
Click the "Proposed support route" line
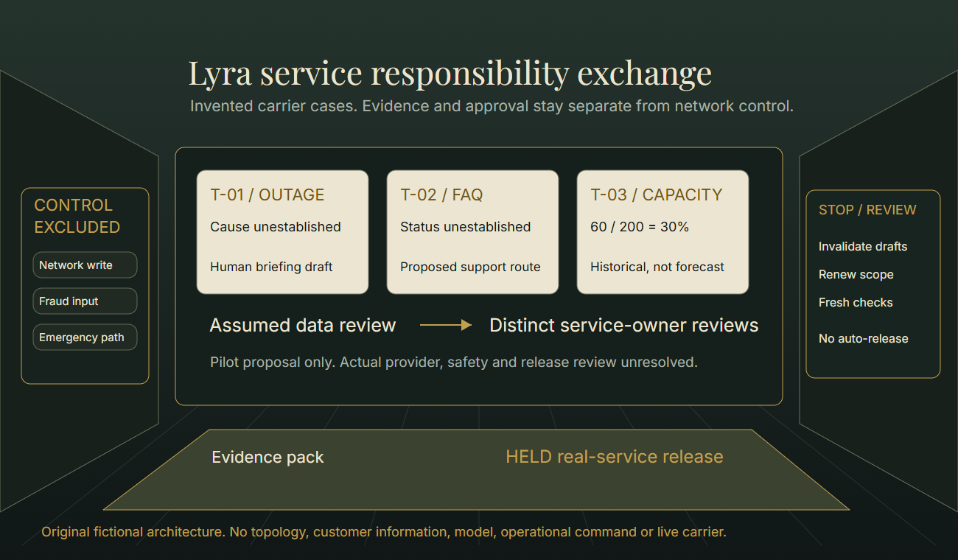pos(470,267)
